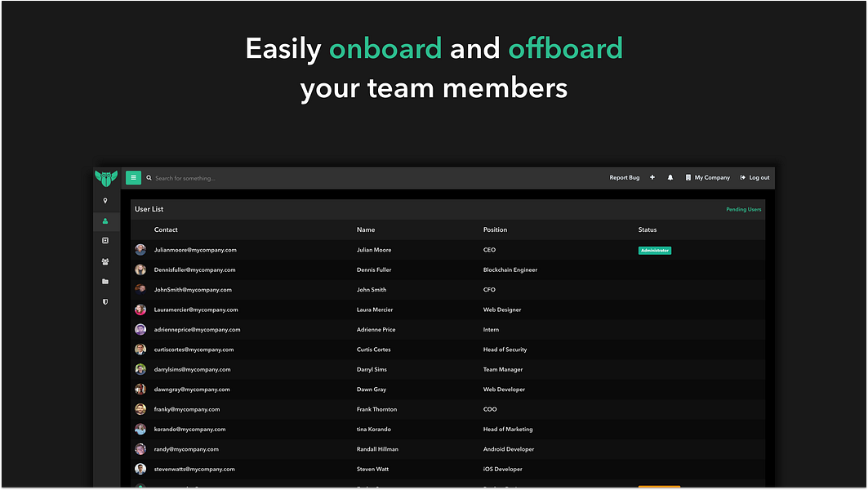This screenshot has height=490, width=868.
Task: Click the Name column header
Action: click(366, 229)
